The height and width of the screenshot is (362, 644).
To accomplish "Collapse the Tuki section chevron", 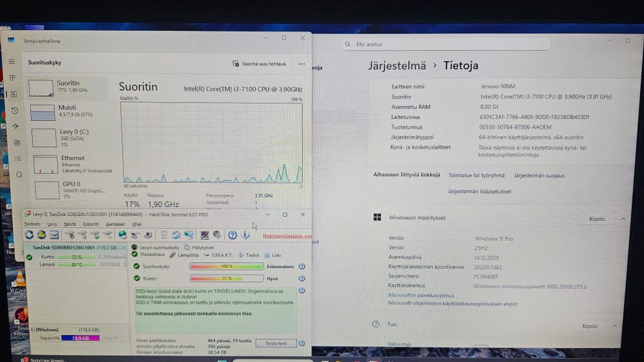I will pyautogui.click(x=615, y=326).
